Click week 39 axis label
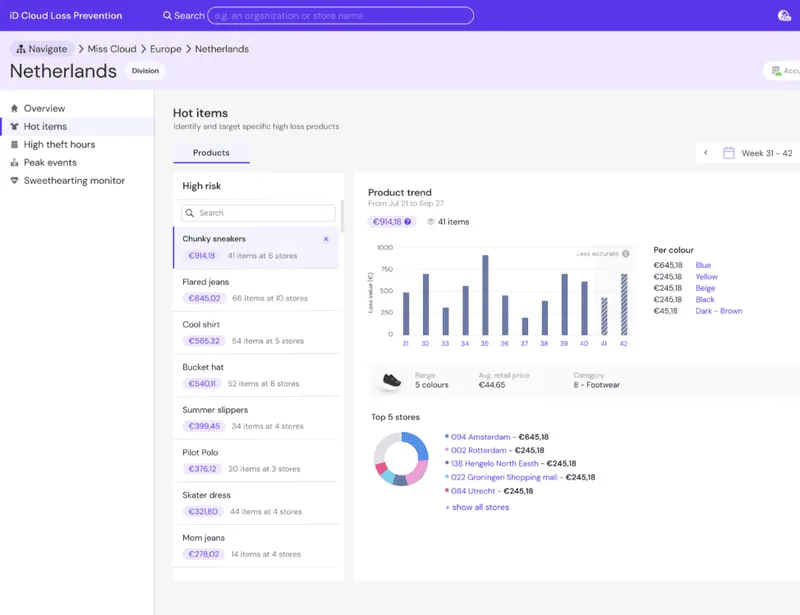800x615 pixels. pos(564,343)
